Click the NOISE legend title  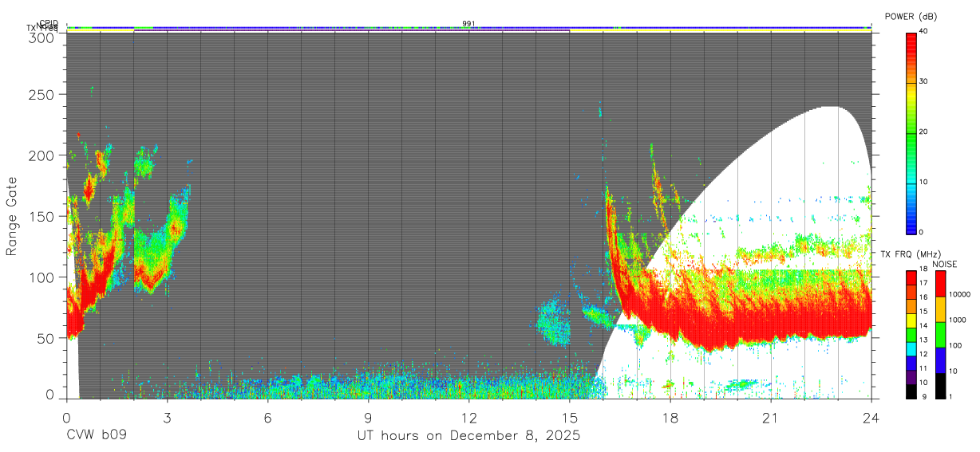pyautogui.click(x=945, y=264)
